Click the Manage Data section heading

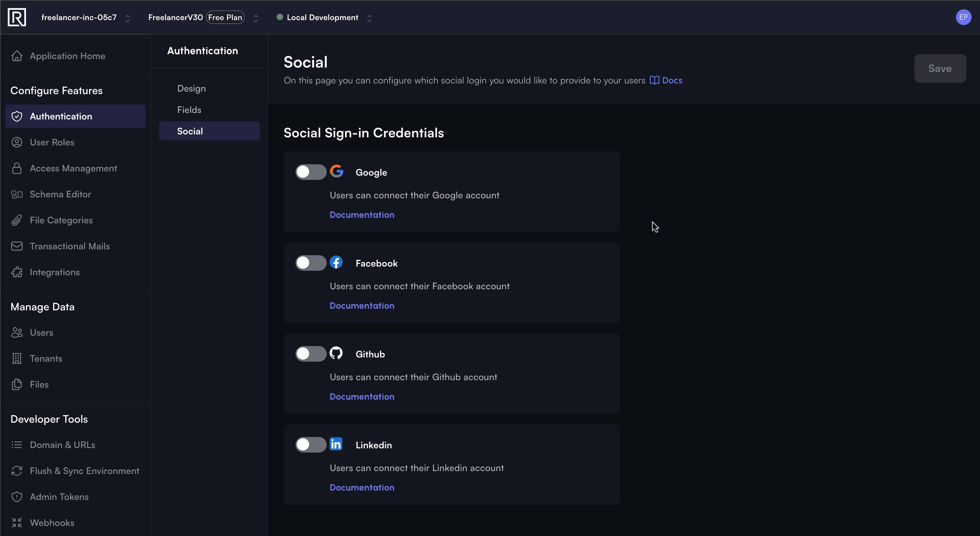coord(42,306)
